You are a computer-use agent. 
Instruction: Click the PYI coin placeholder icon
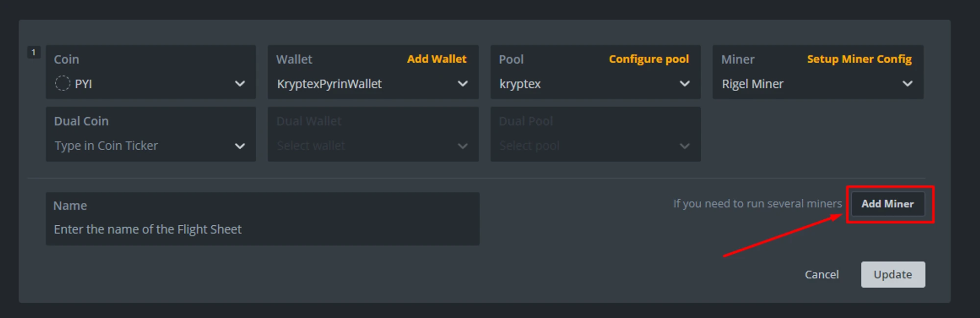point(63,83)
